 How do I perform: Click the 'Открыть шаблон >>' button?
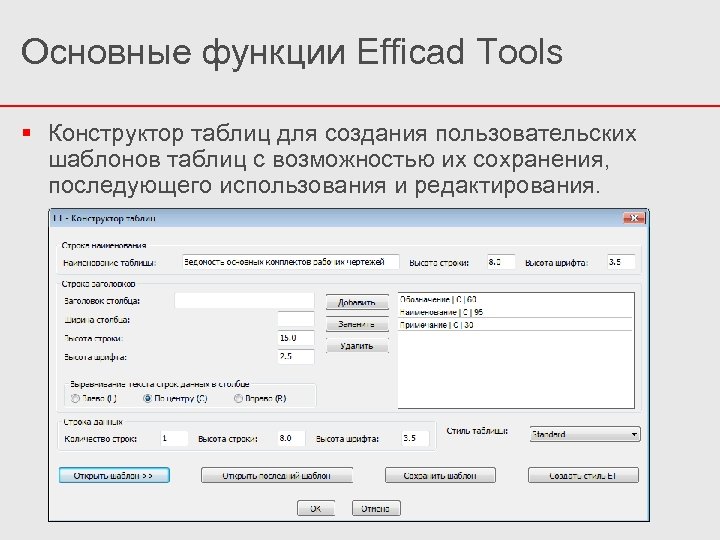(114, 475)
